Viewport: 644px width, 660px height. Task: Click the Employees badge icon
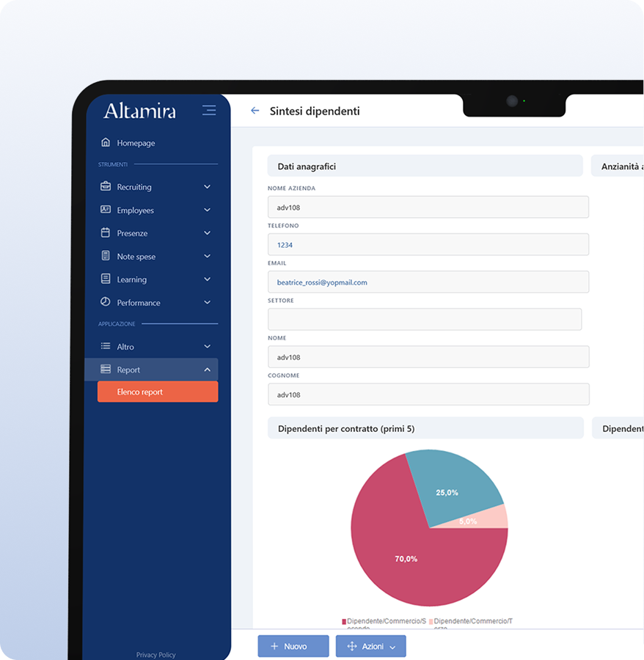point(106,210)
